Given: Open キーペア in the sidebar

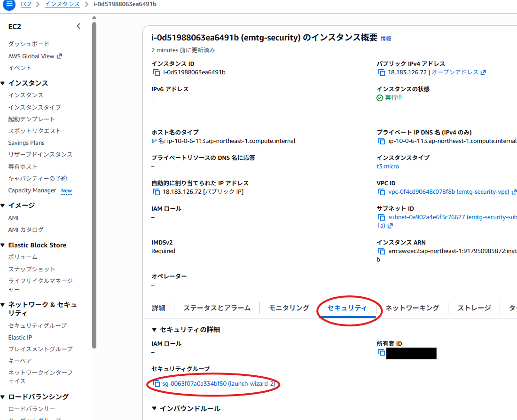Looking at the screenshot, I should (x=20, y=361).
